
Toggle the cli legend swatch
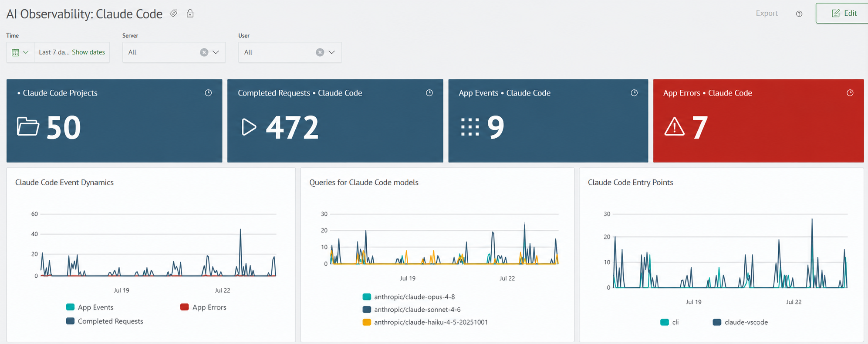pyautogui.click(x=665, y=322)
